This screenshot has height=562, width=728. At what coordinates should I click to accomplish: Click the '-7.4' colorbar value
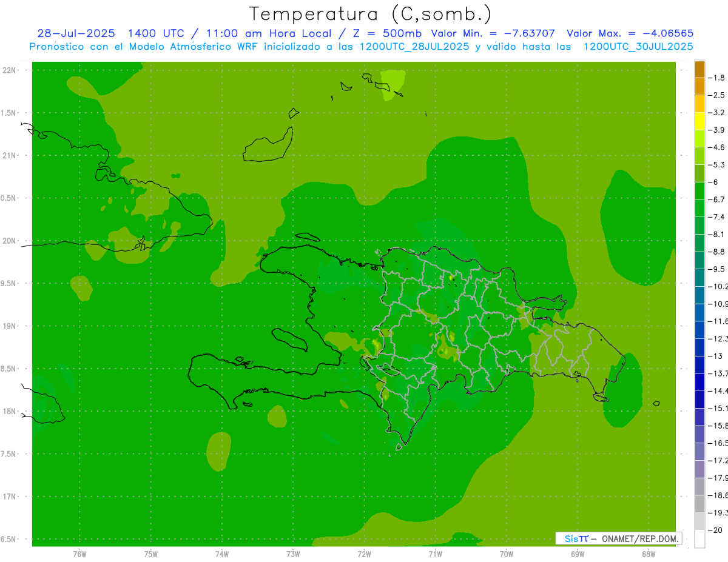pos(716,217)
